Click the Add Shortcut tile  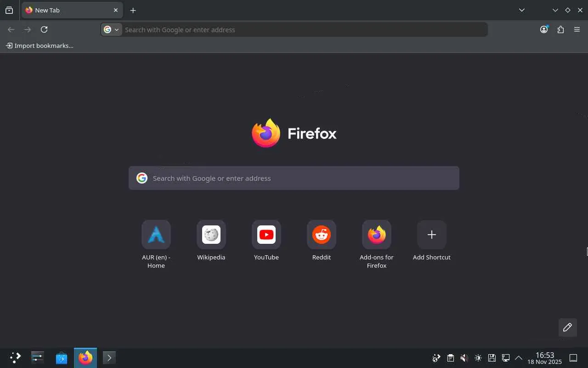432,240
